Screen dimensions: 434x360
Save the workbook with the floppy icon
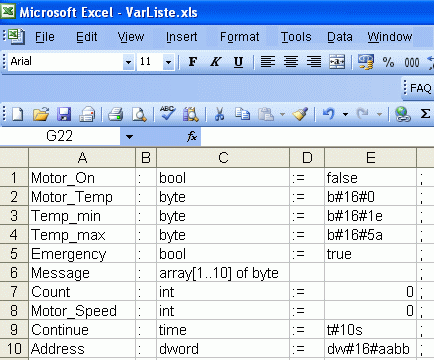click(64, 115)
